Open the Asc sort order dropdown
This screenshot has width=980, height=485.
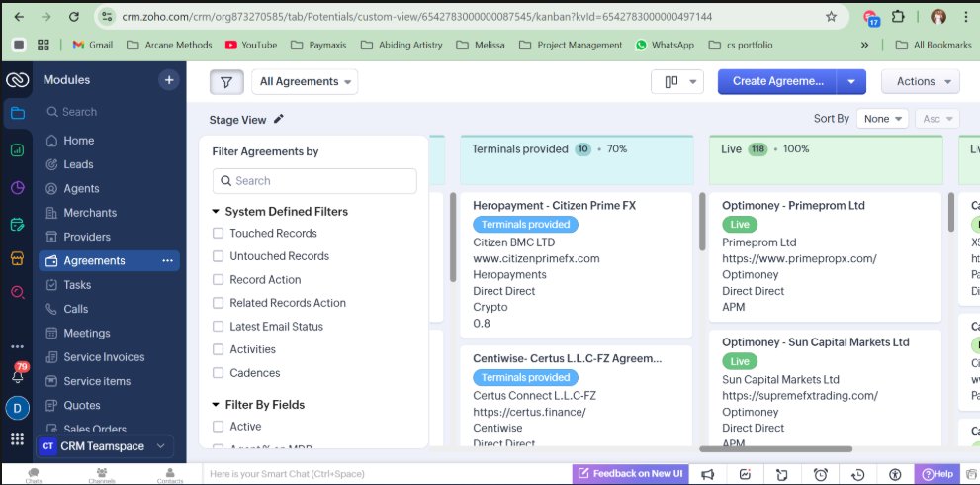[x=936, y=119]
